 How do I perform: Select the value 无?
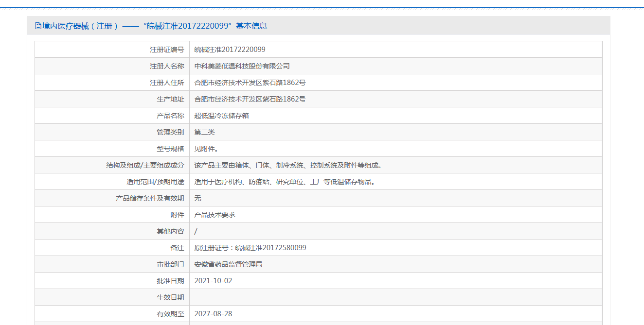[197, 198]
